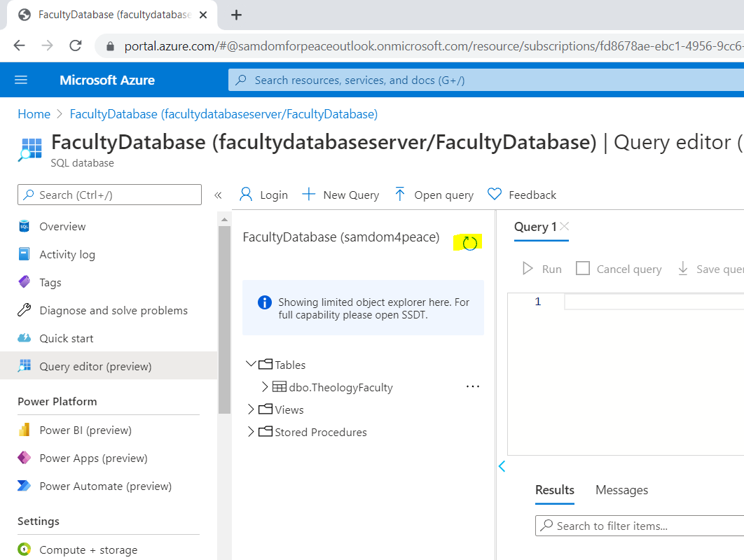Reload the page in the browser

(x=76, y=45)
